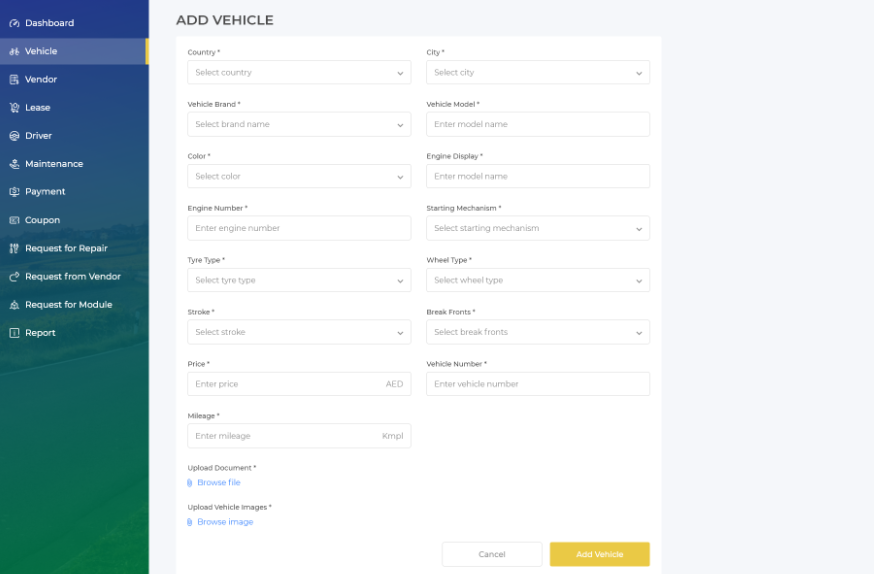The width and height of the screenshot is (874, 574).
Task: Open the Payment menu item
Action: tap(74, 192)
